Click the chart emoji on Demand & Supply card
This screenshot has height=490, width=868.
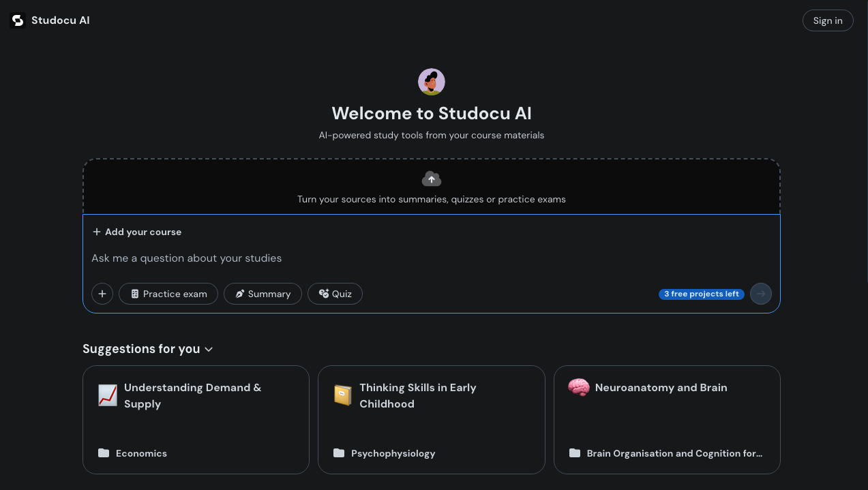tap(108, 395)
